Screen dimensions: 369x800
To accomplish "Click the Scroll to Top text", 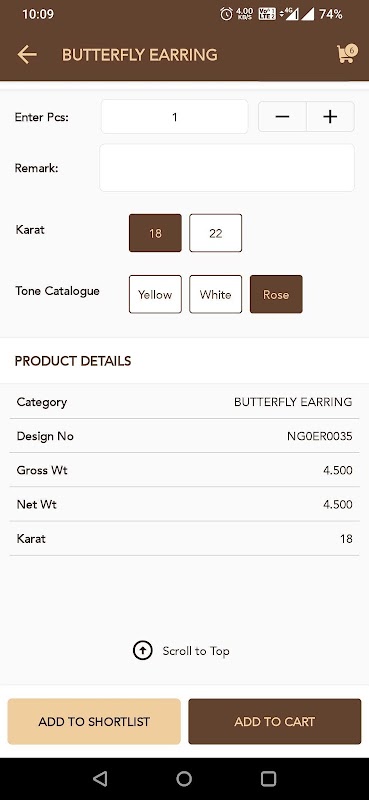I will (196, 651).
